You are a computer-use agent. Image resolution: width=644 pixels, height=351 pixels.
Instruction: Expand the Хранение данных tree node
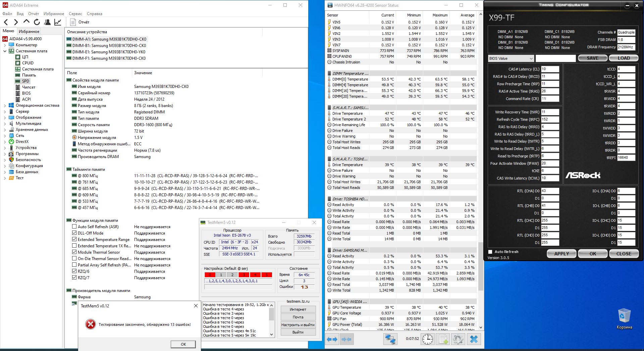click(5, 130)
